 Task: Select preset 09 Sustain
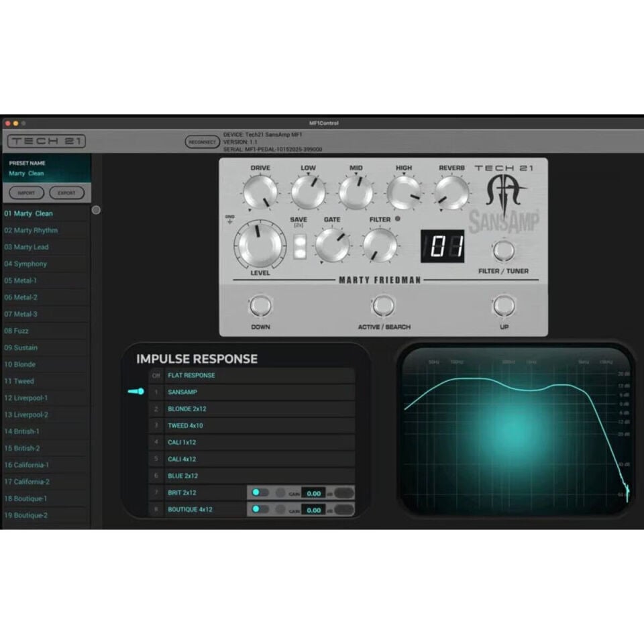46,348
